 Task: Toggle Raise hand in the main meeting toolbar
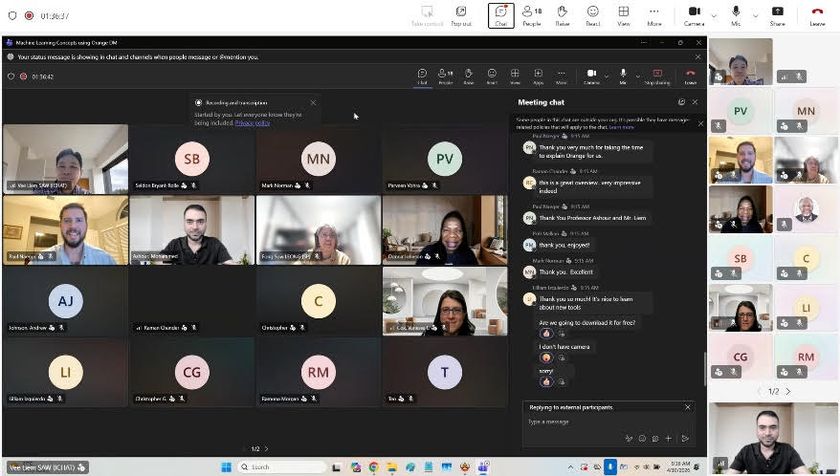[x=563, y=15]
